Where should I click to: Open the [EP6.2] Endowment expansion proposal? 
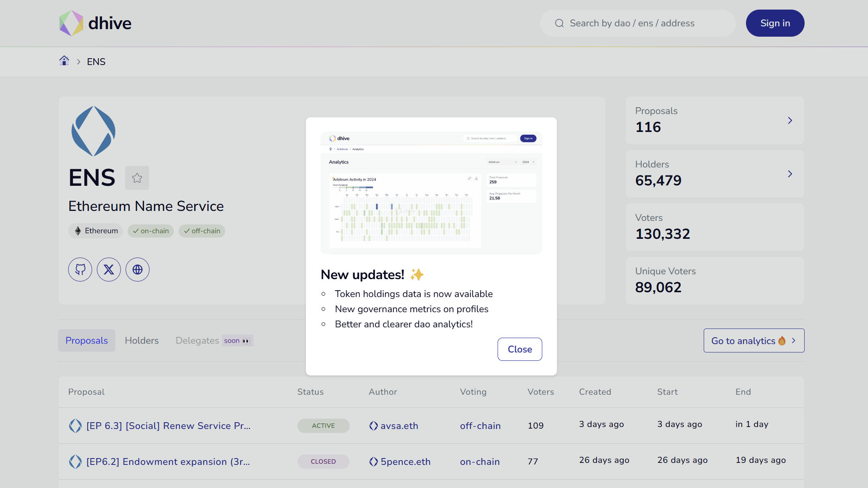[168, 462]
